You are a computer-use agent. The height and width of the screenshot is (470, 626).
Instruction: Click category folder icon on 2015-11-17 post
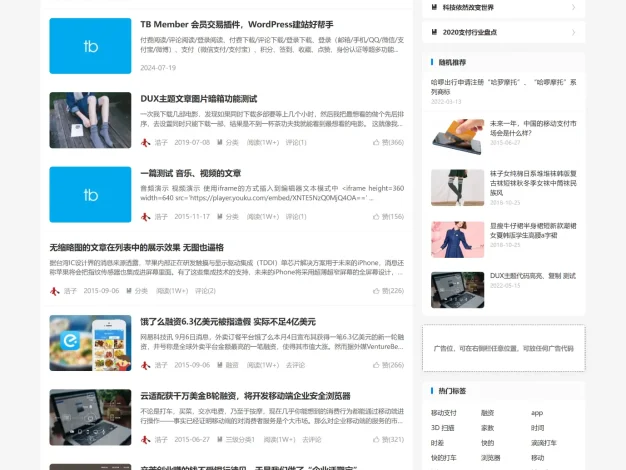220,216
